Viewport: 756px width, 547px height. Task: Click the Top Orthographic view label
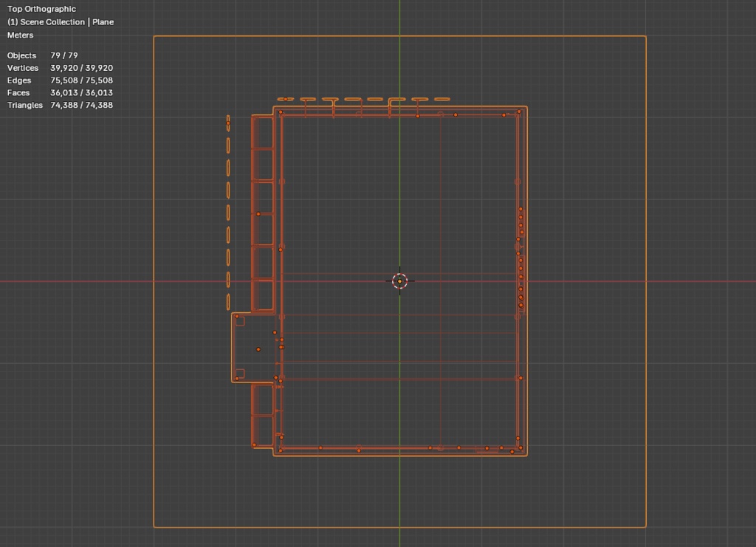41,8
